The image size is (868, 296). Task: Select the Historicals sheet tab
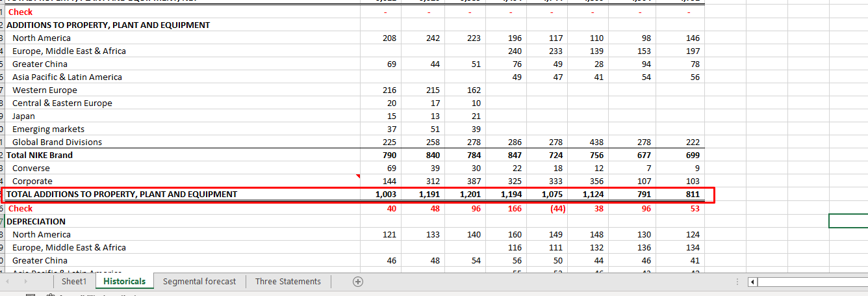click(x=125, y=282)
